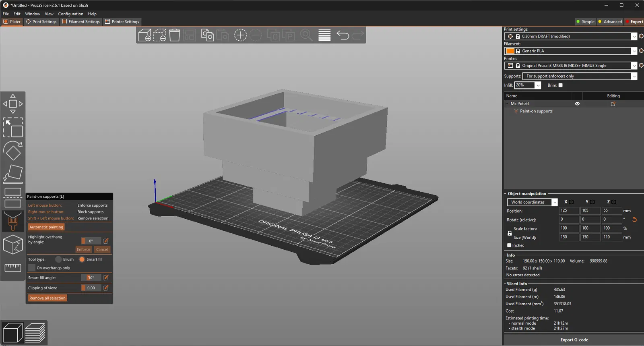Viewport: 644px width, 346px height.
Task: Toggle On overhangs only checkbox
Action: tap(32, 268)
